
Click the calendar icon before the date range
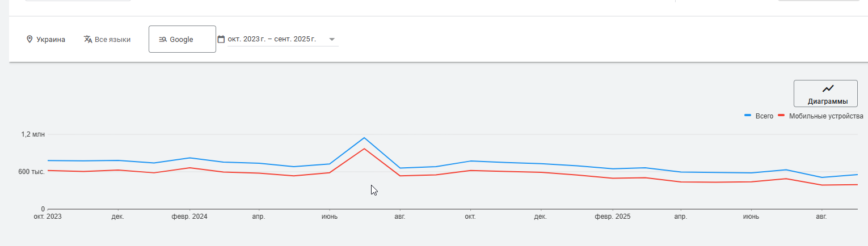[x=221, y=39]
